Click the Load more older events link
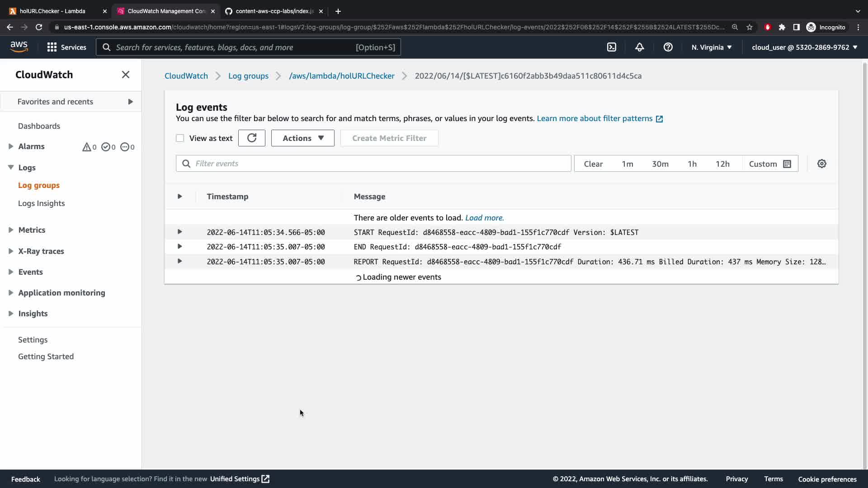 click(484, 218)
